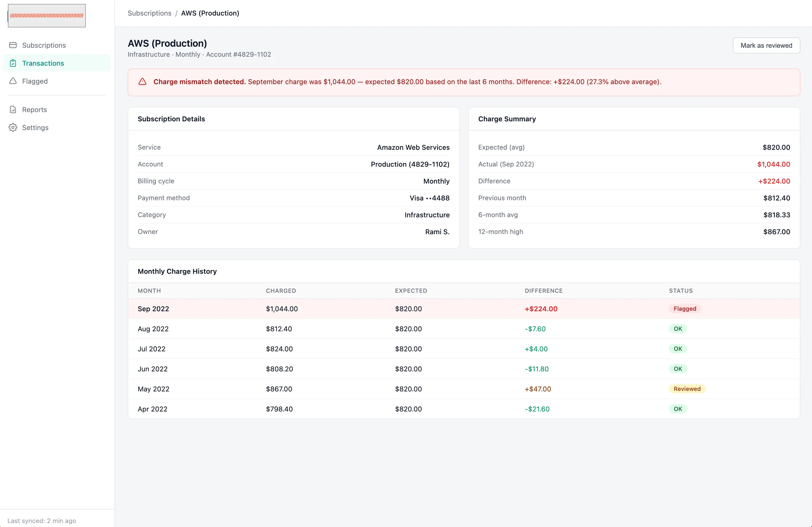Click Monthly Charge History heading

point(177,271)
